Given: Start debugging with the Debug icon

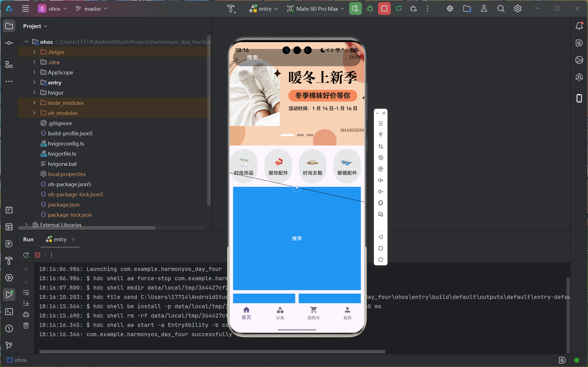Looking at the screenshot, I should tap(370, 8).
